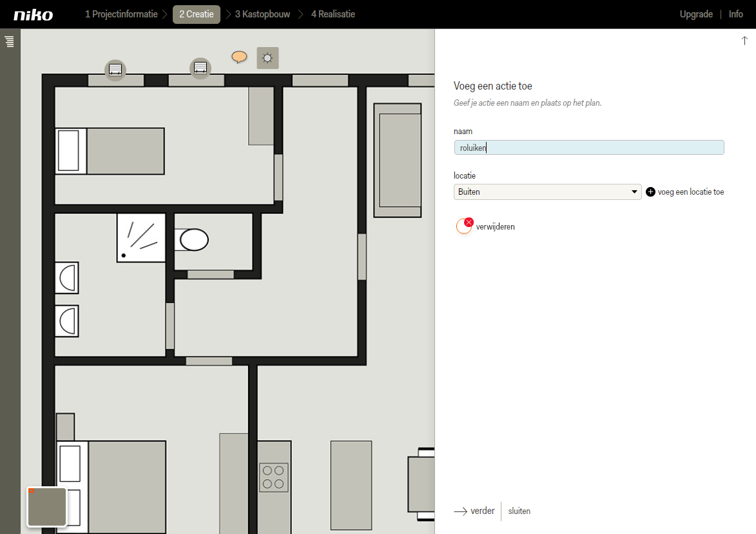Screen dimensions: 756x534
Task: Focus the naam field containing 'roluiken'
Action: [588, 148]
